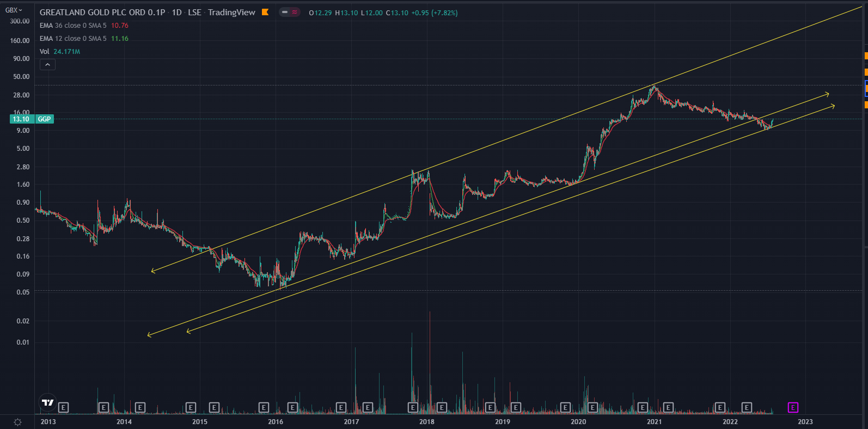868x429 pixels.
Task: Click the 2015 label on time axis
Action: pyautogui.click(x=200, y=422)
